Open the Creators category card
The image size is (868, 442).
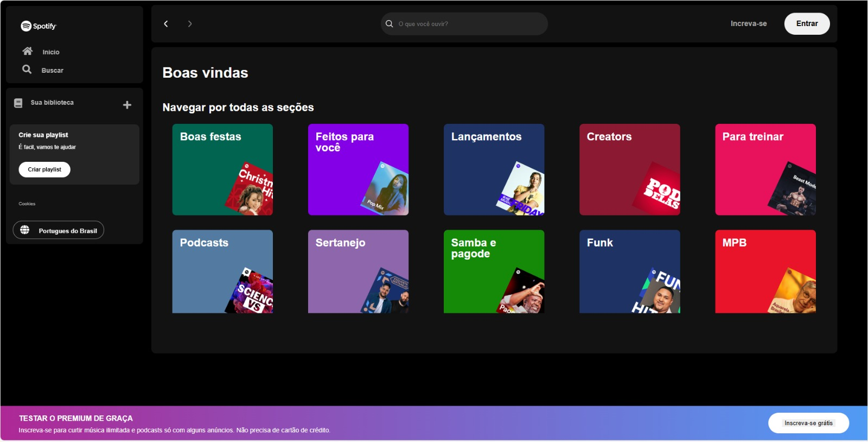click(x=629, y=169)
